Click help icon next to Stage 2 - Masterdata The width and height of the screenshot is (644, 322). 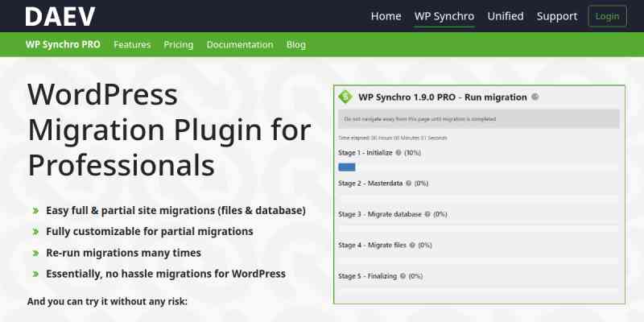click(408, 184)
